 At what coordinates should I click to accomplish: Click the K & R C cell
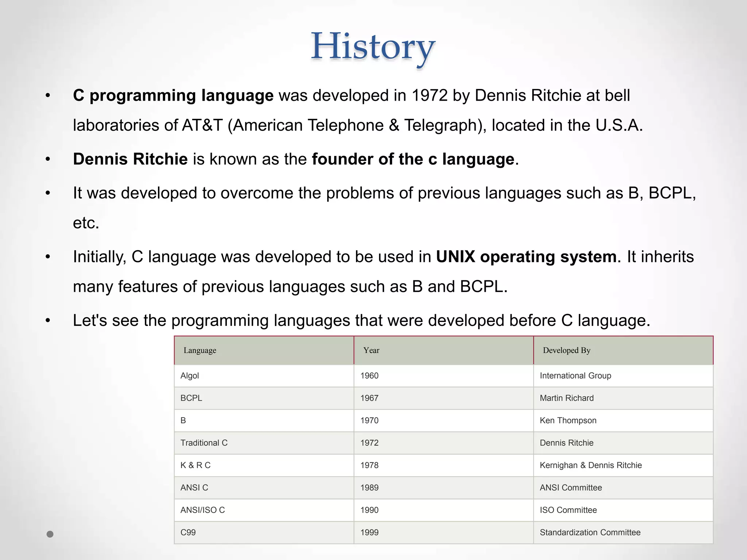(x=196, y=465)
